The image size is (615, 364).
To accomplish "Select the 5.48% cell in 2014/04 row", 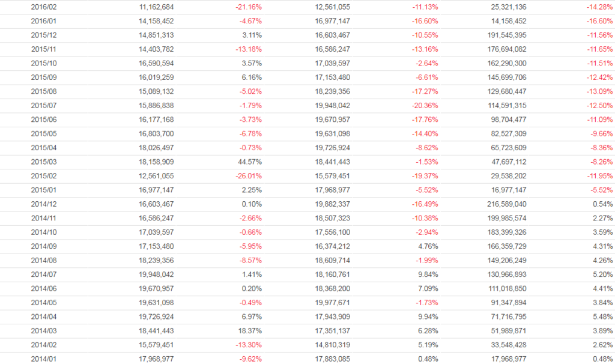I will 602,317.
